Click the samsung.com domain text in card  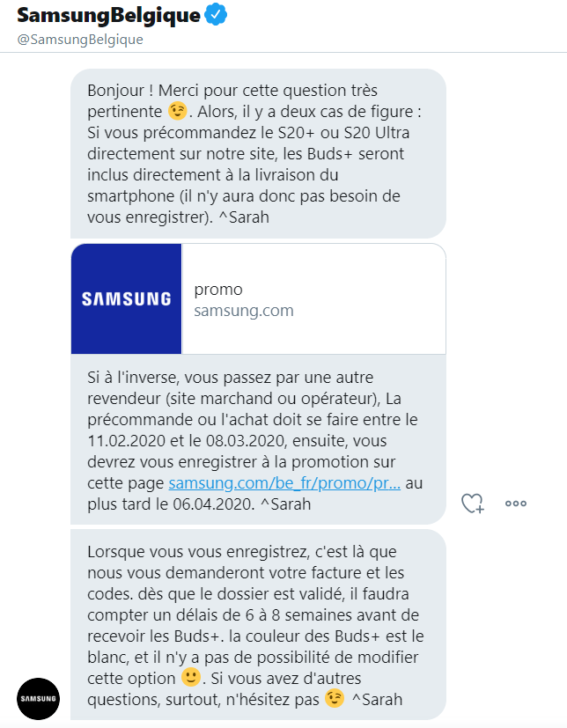[244, 311]
